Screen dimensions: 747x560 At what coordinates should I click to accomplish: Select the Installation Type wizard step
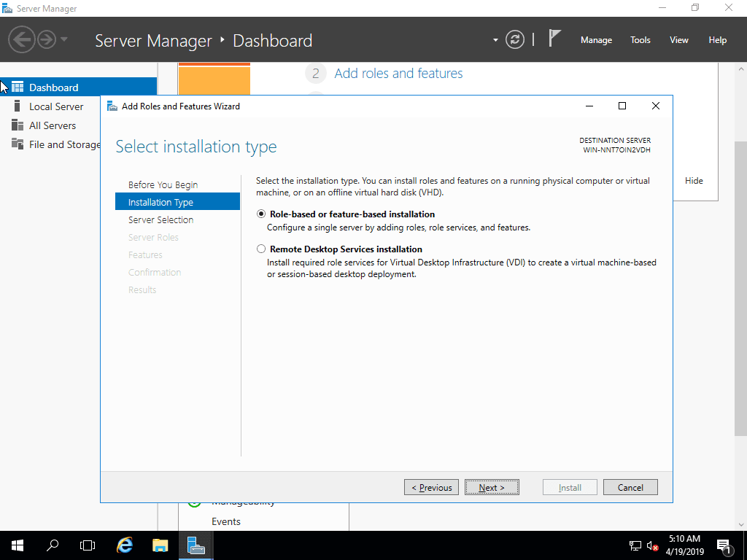coord(177,202)
